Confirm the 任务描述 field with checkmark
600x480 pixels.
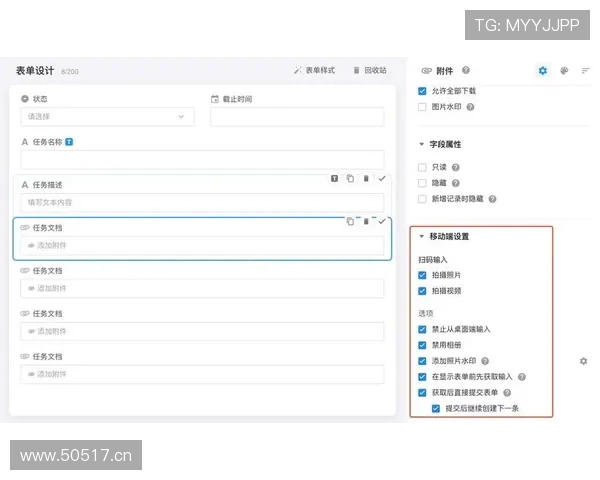tap(382, 178)
